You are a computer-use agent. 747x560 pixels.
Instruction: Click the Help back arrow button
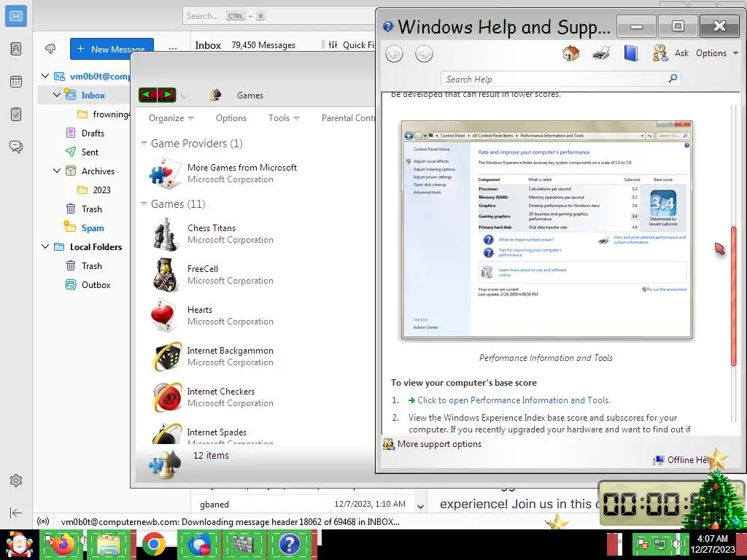pos(395,53)
